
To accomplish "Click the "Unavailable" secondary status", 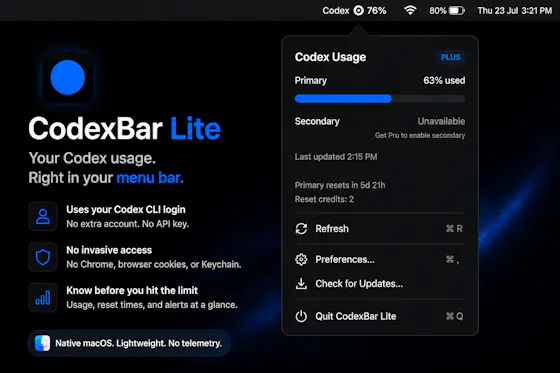I will coord(441,121).
